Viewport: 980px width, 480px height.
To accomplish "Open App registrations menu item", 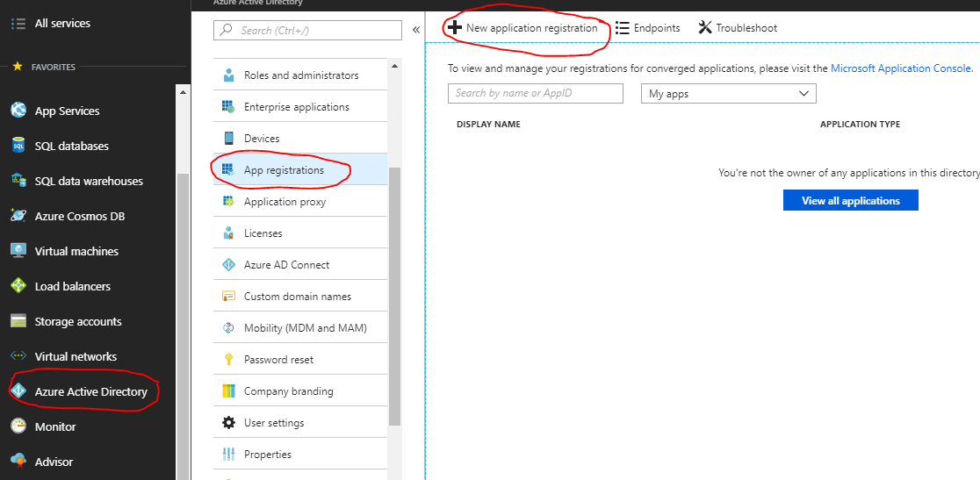I will click(x=300, y=169).
